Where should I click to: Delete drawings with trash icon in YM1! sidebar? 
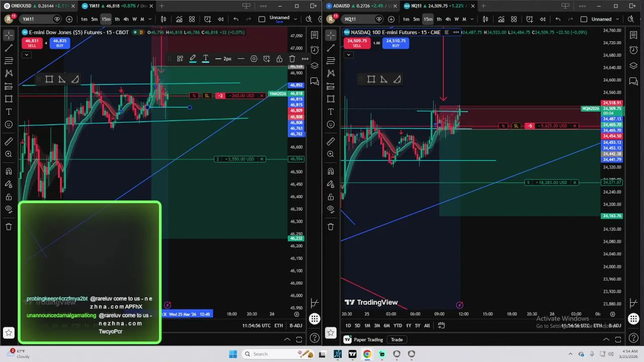tap(9, 227)
